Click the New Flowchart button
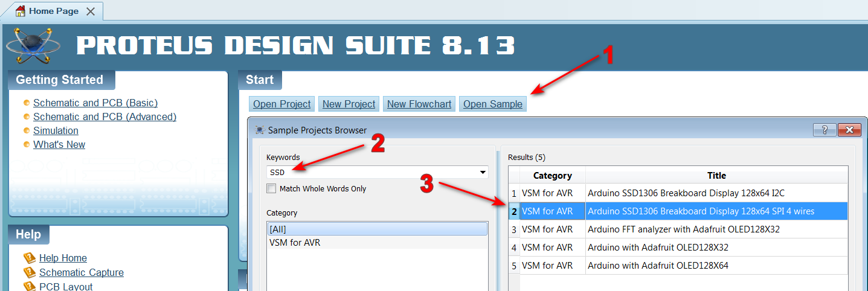Image resolution: width=868 pixels, height=291 pixels. [419, 104]
